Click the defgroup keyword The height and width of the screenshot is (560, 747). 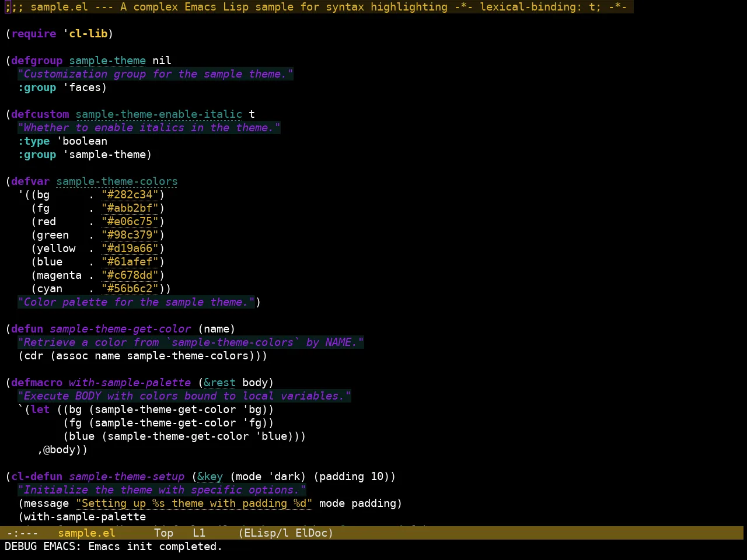click(x=37, y=61)
